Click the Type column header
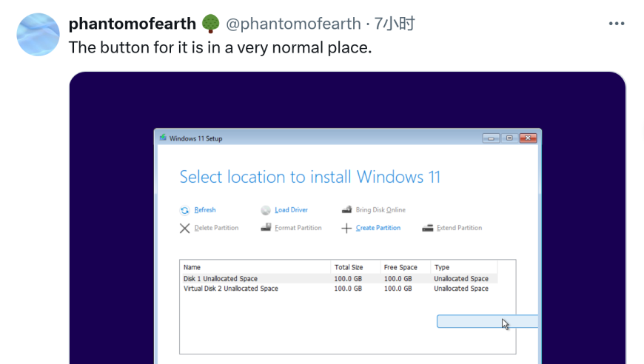The height and width of the screenshot is (364, 644). coord(464,267)
